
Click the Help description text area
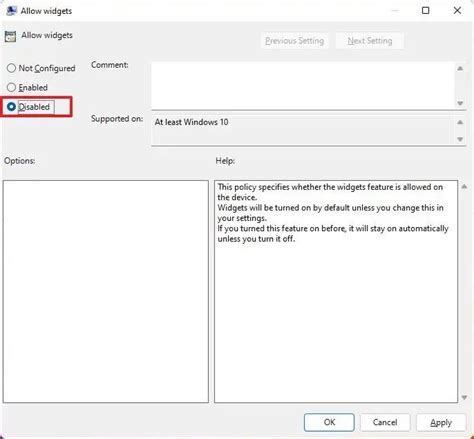[x=336, y=292]
